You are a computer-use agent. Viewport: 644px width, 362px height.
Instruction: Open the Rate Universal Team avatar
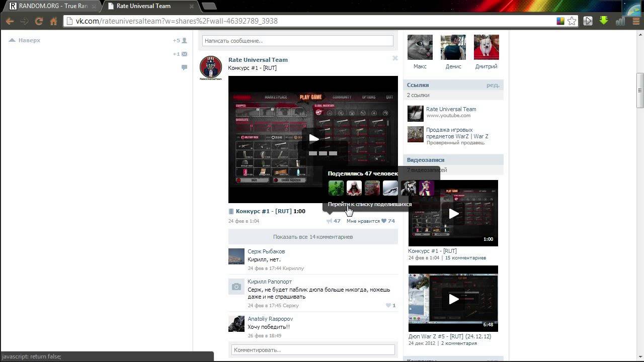tap(211, 68)
